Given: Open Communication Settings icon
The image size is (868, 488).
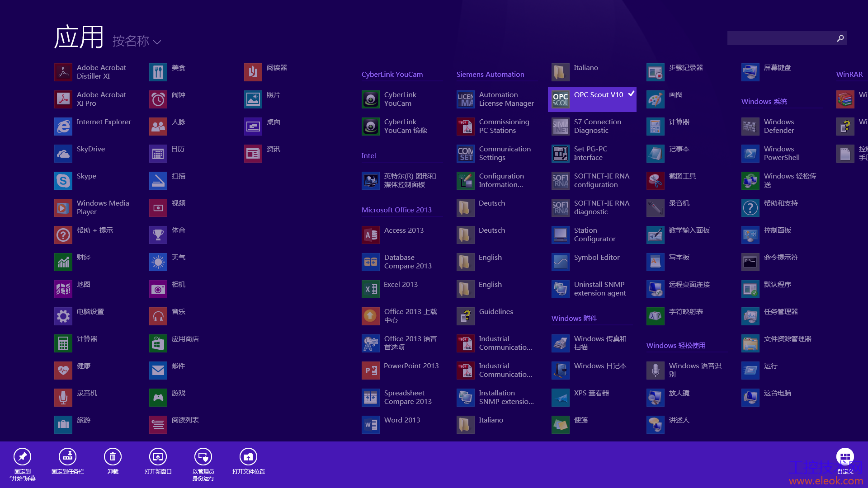Looking at the screenshot, I should pos(466,154).
